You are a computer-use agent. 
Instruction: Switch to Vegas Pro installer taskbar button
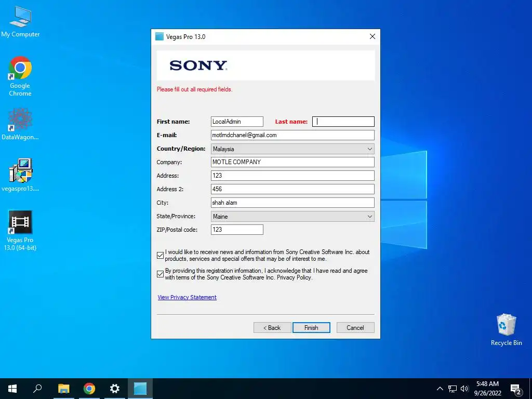tap(140, 389)
